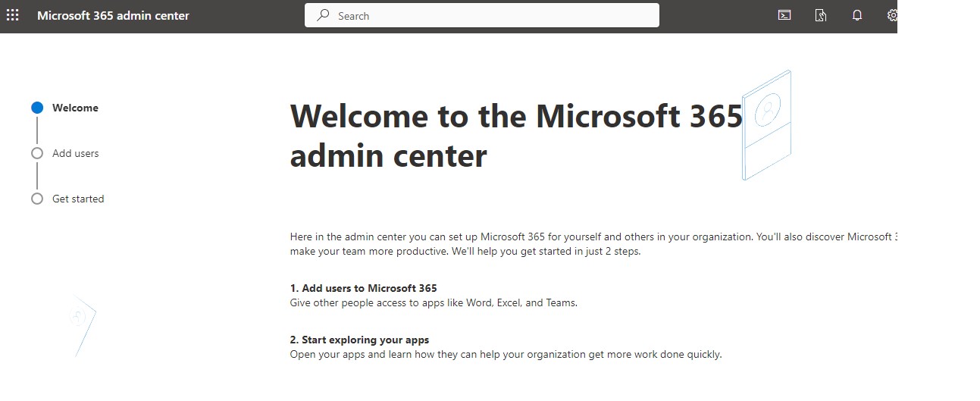Click 'Open your apps and learn' line
Viewport: 980px width, 401px height.
pyautogui.click(x=506, y=354)
